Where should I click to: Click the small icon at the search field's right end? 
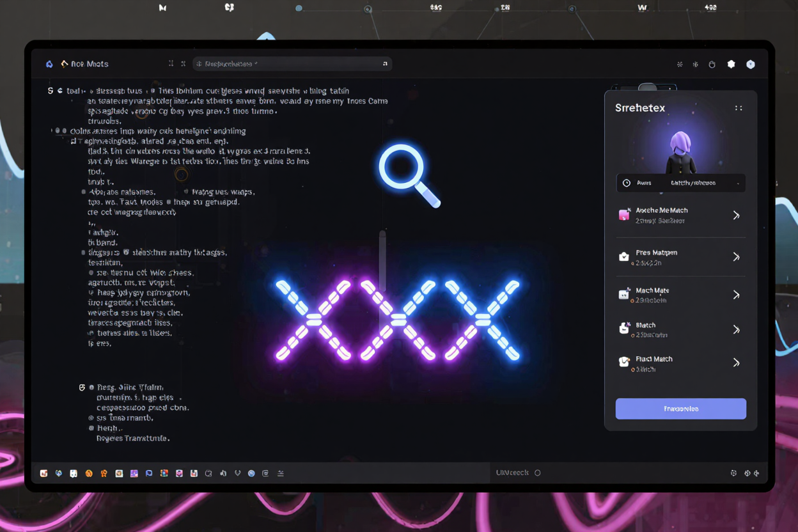pos(385,64)
